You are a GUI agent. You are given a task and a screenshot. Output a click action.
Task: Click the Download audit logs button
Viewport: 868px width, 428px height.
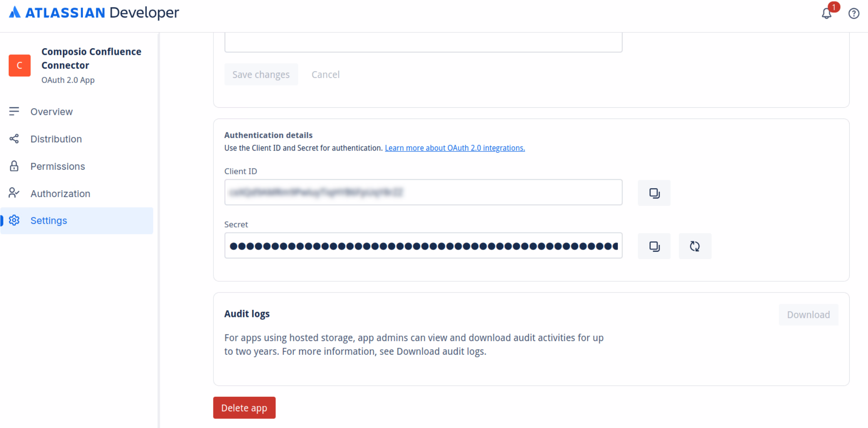(x=808, y=315)
